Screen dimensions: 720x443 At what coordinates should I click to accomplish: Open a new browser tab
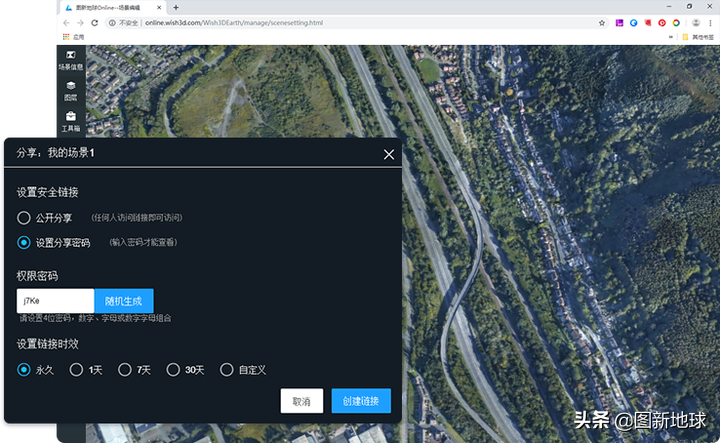(176, 8)
